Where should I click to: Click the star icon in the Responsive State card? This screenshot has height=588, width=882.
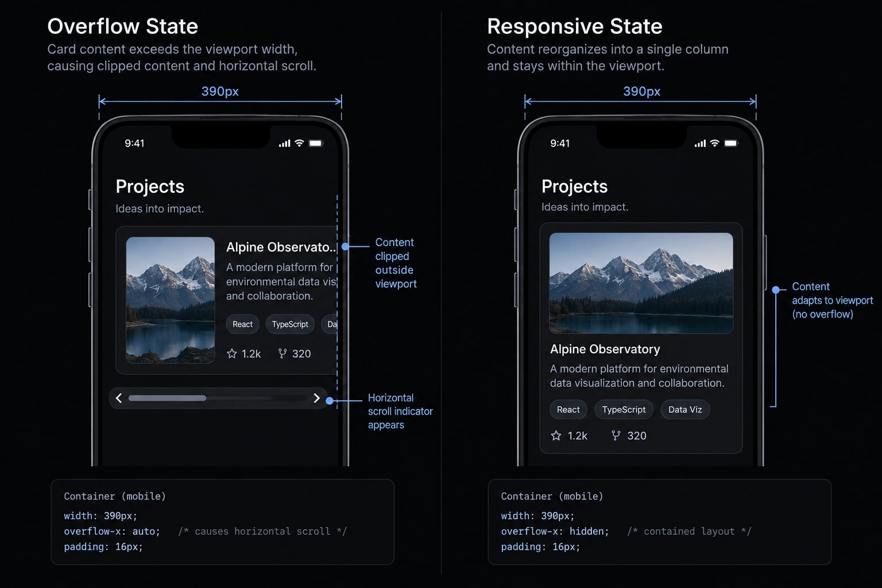(556, 436)
